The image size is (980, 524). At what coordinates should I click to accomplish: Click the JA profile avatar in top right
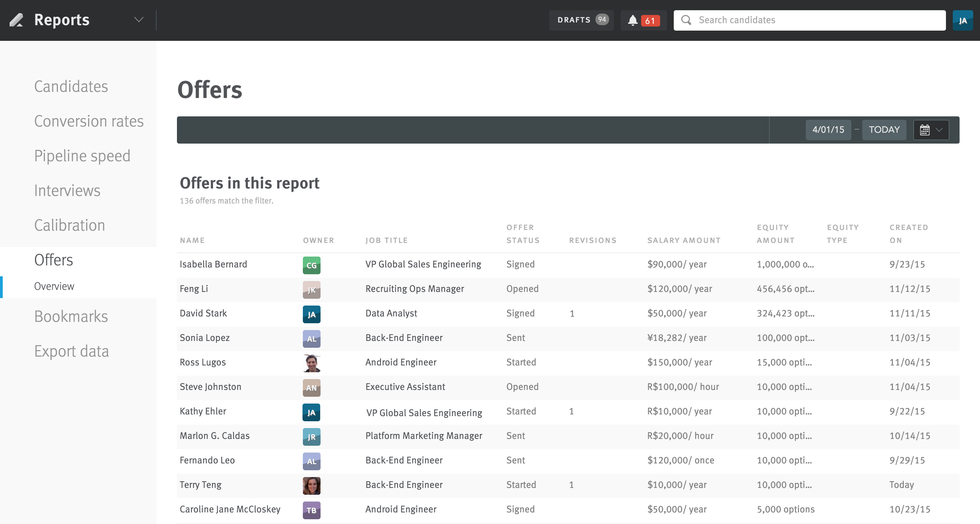(x=963, y=20)
